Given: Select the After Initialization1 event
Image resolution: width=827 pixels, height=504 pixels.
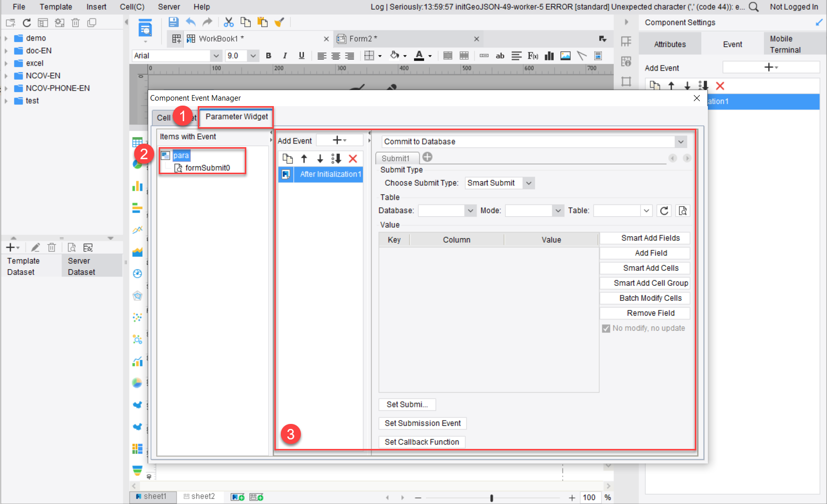Looking at the screenshot, I should (x=320, y=174).
